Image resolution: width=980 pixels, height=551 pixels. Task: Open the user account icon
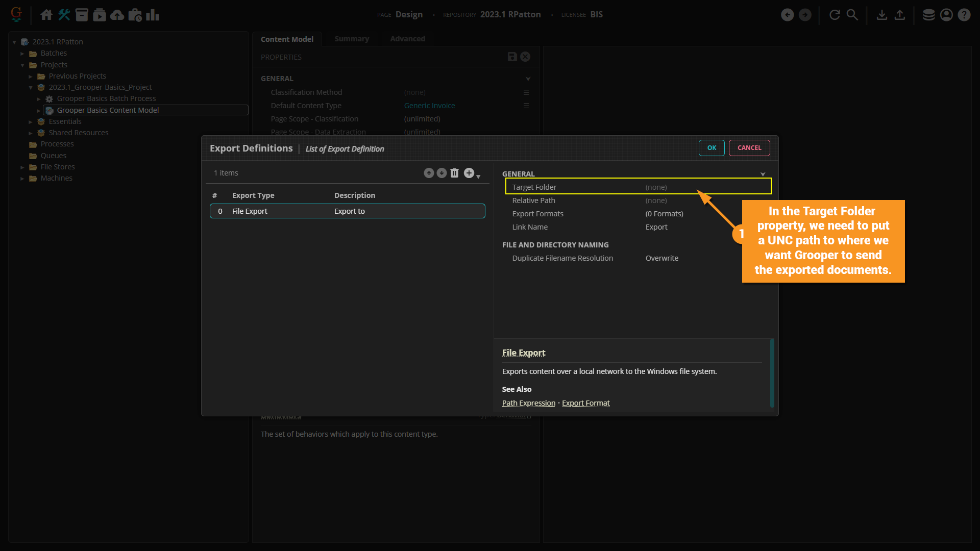point(946,15)
